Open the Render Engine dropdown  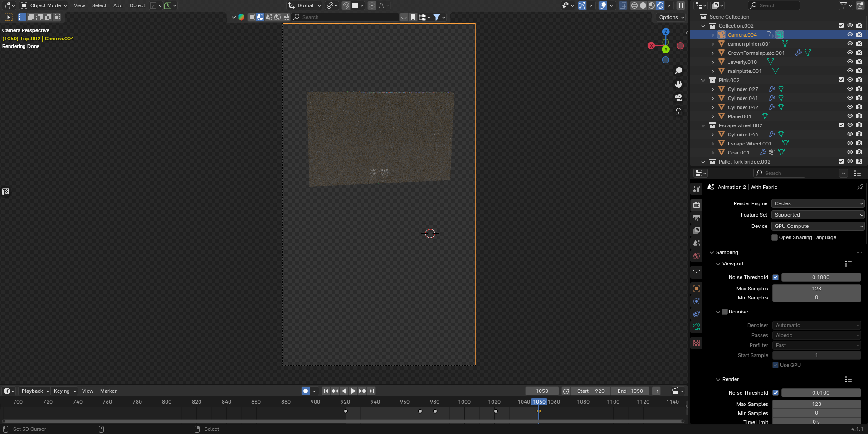(x=817, y=203)
